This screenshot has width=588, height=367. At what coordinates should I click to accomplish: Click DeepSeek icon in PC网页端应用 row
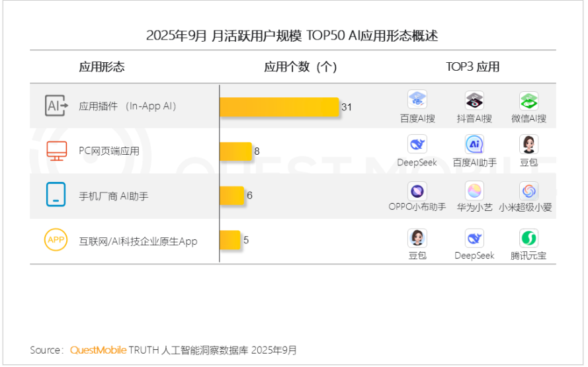[x=417, y=144]
